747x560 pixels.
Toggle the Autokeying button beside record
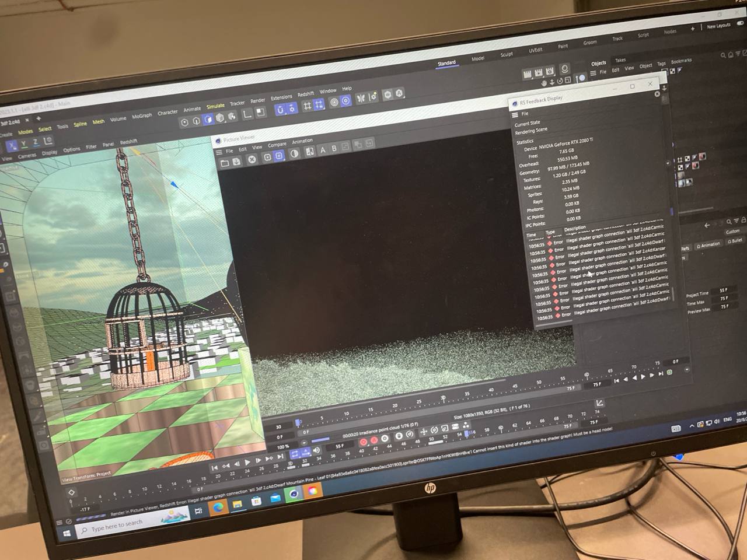(374, 440)
